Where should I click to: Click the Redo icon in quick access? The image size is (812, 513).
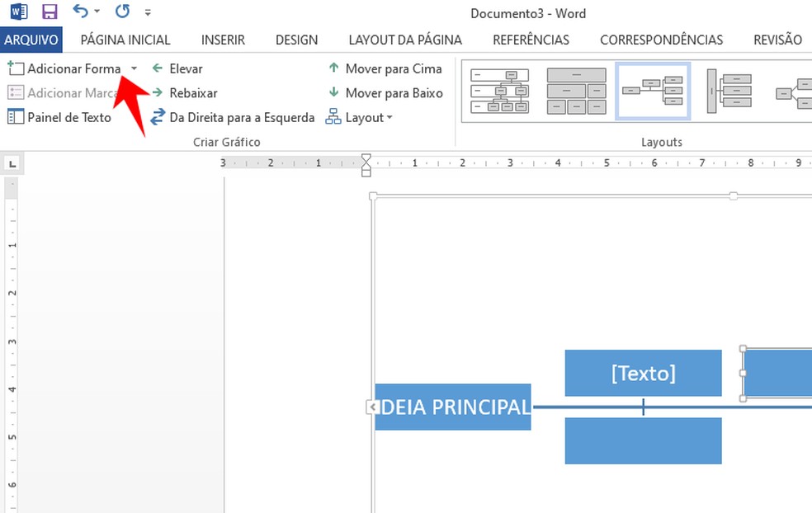pyautogui.click(x=122, y=12)
